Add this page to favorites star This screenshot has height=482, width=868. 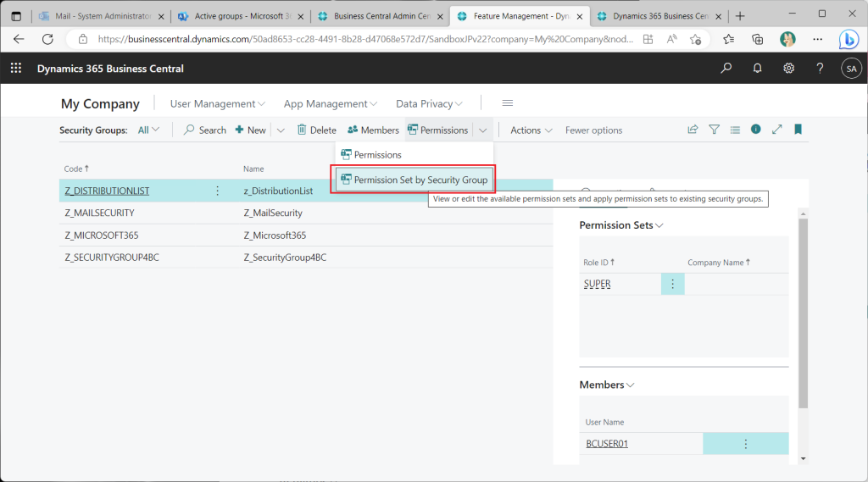point(695,39)
